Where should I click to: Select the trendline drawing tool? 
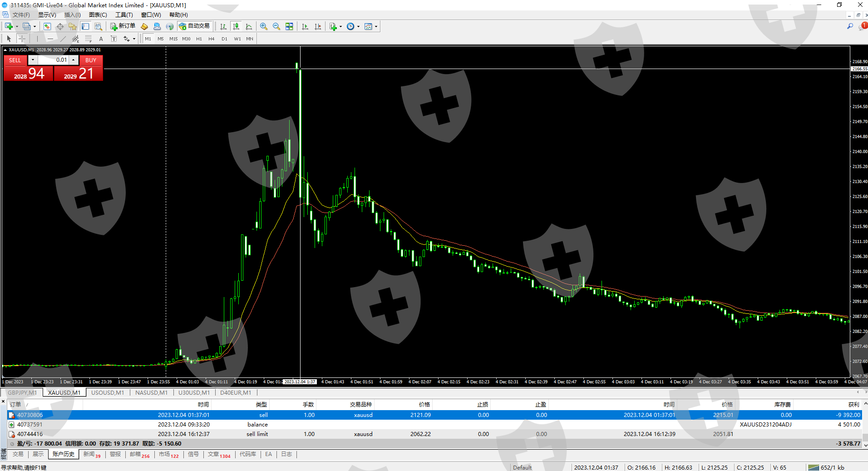click(63, 39)
